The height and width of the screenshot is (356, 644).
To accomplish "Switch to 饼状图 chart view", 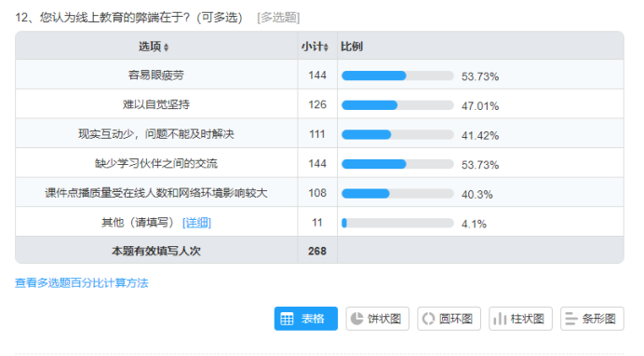I will pyautogui.click(x=378, y=319).
